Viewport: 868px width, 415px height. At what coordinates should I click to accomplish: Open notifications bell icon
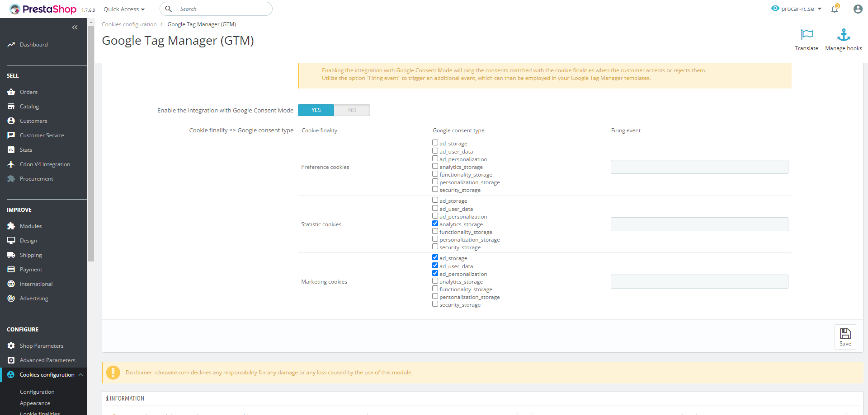coord(835,9)
